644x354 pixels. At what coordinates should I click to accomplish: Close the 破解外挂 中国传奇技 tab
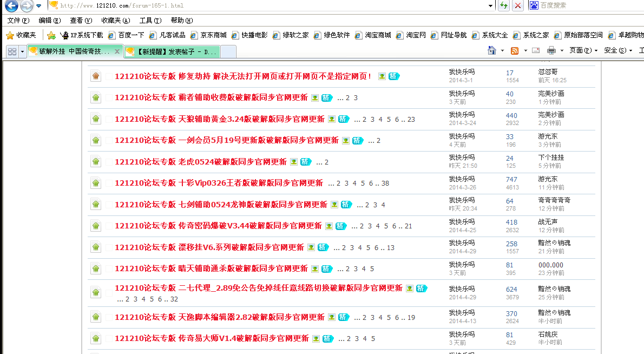[x=117, y=51]
